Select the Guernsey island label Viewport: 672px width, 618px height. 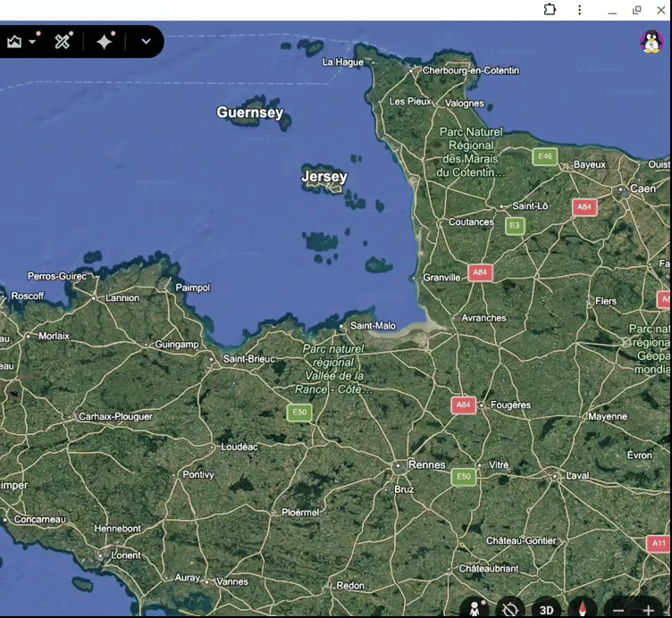pyautogui.click(x=250, y=113)
